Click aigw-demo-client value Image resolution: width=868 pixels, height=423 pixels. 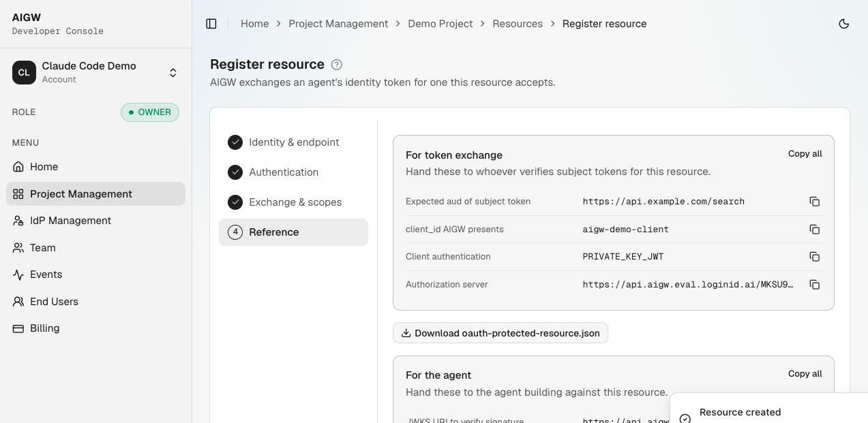(x=625, y=230)
